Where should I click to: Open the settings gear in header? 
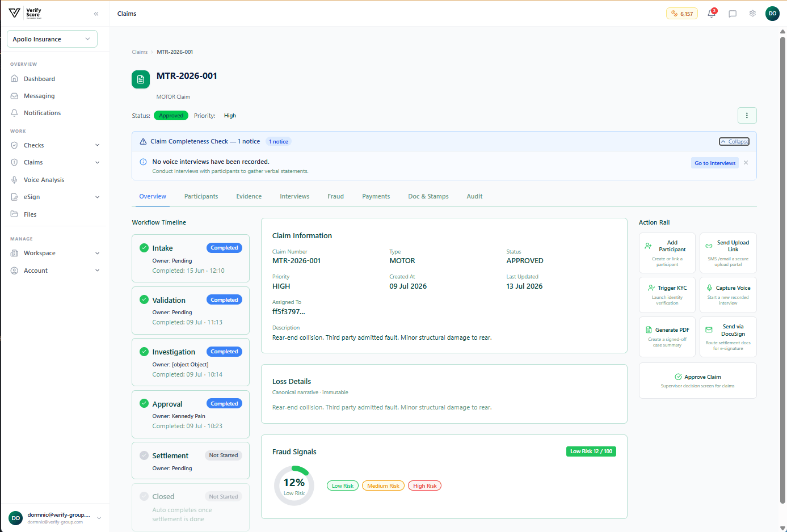(752, 14)
